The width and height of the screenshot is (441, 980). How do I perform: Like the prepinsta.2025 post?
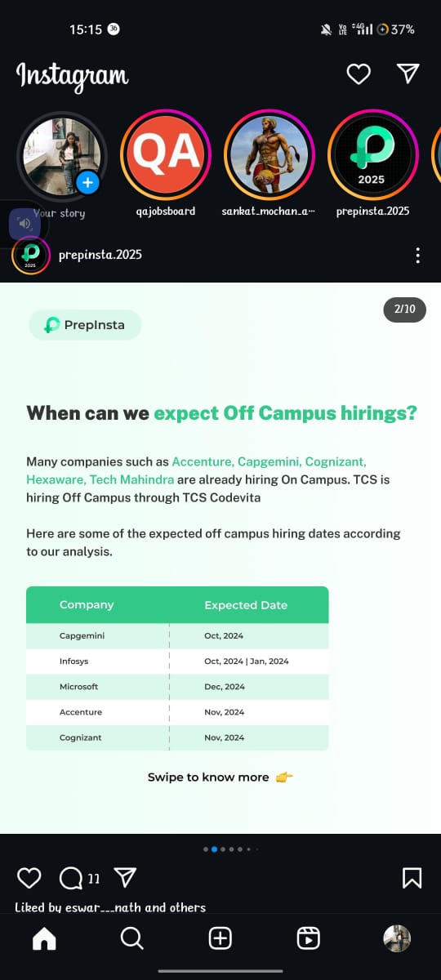click(x=29, y=878)
